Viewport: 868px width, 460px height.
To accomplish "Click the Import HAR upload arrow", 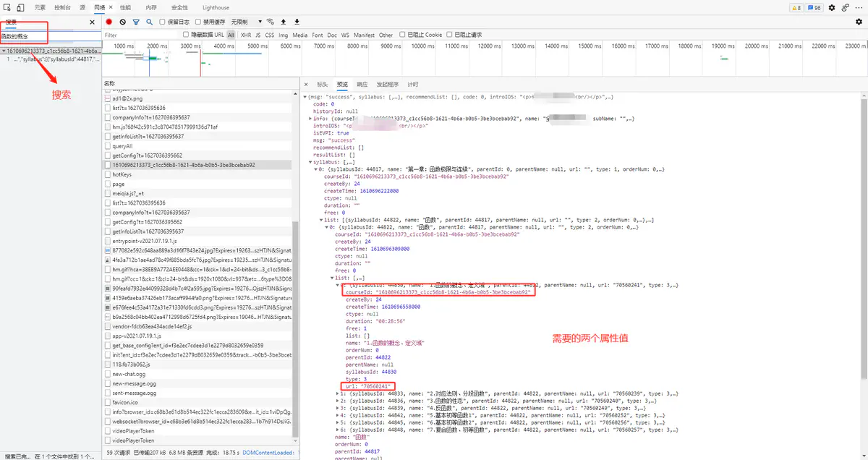I will 284,22.
